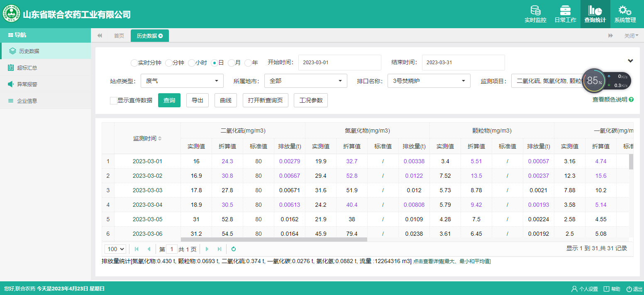Viewport: 644px width, 295px height.
Task: Open the 关闭 tab options dropdown
Action: 631,36
